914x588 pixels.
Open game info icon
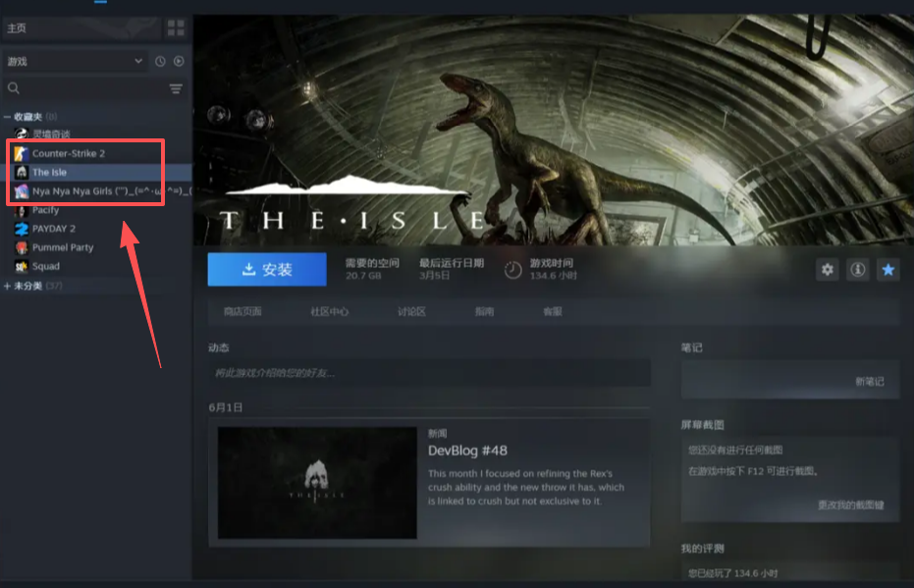(857, 269)
